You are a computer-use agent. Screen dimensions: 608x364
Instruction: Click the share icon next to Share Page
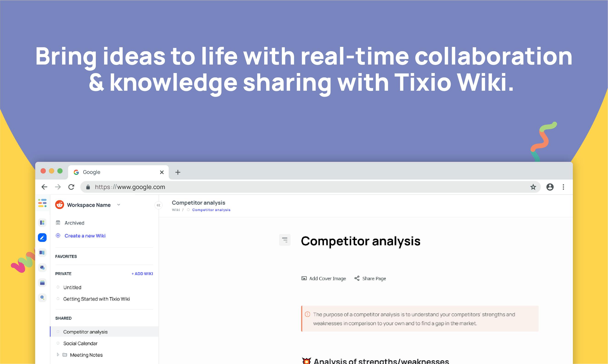(x=357, y=278)
